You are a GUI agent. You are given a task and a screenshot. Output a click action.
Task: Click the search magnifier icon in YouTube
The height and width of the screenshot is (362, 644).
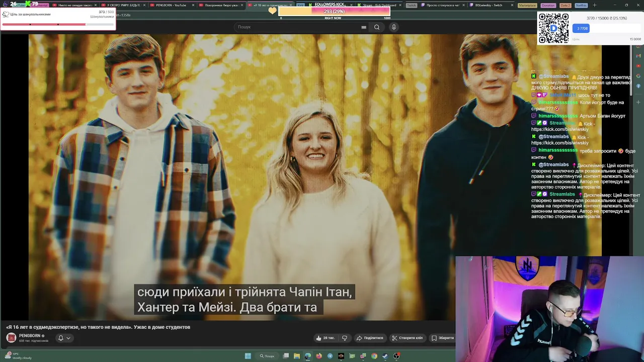tap(376, 27)
